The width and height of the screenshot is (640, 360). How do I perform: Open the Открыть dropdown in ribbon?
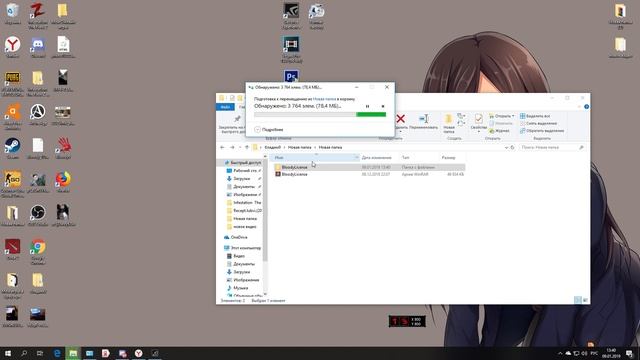point(502,116)
